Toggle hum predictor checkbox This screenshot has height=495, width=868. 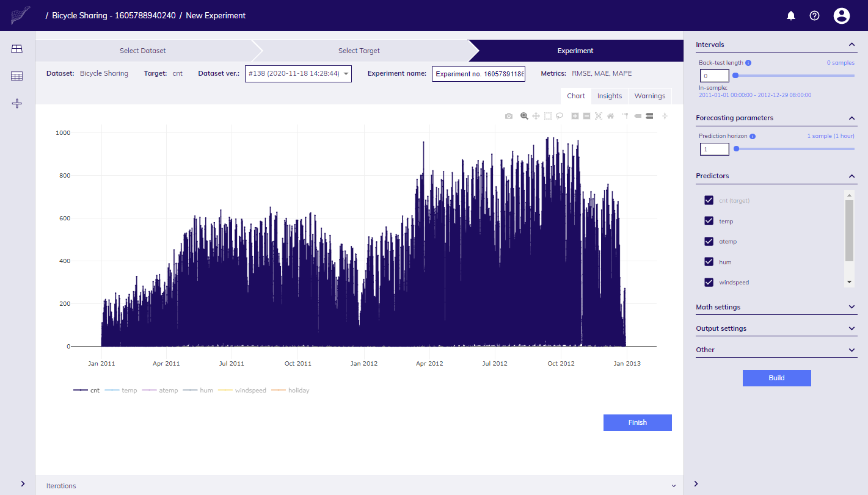tap(709, 262)
